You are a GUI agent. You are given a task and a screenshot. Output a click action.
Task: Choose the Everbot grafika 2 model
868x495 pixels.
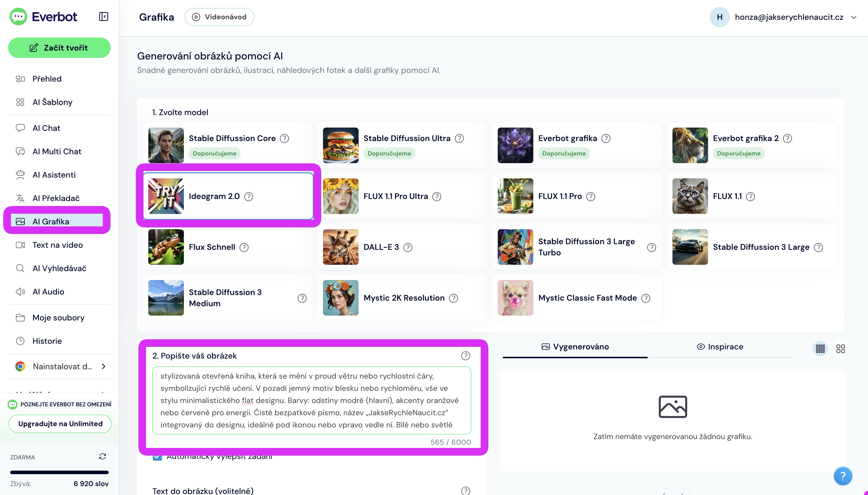[751, 145]
